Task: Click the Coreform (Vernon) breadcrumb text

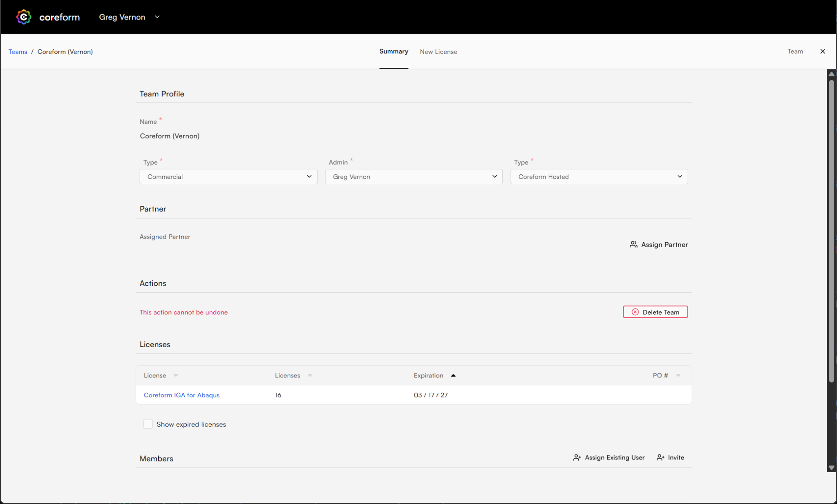Action: click(65, 51)
